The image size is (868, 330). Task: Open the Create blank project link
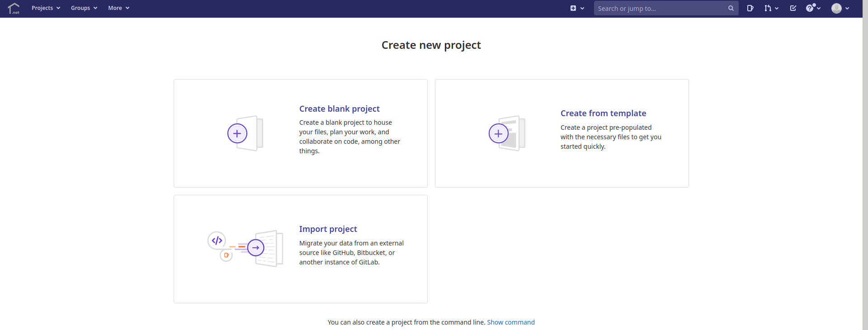[x=339, y=109]
